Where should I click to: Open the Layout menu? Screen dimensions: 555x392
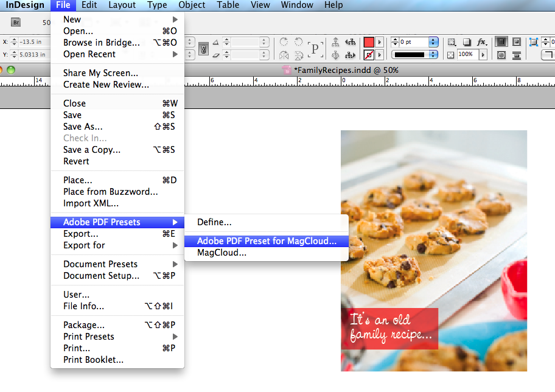coord(122,5)
